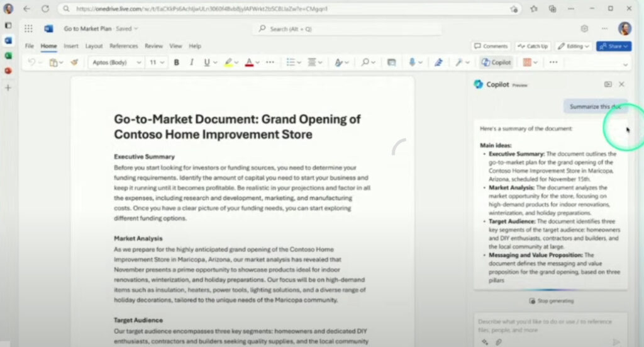Click the Word icon in the browser sidebar
The width and height of the screenshot is (644, 347).
click(x=8, y=40)
